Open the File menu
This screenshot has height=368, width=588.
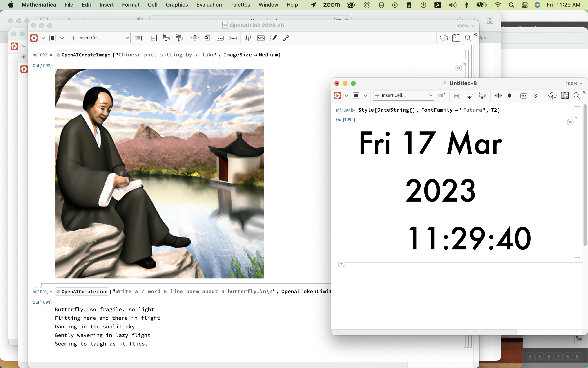click(x=69, y=5)
